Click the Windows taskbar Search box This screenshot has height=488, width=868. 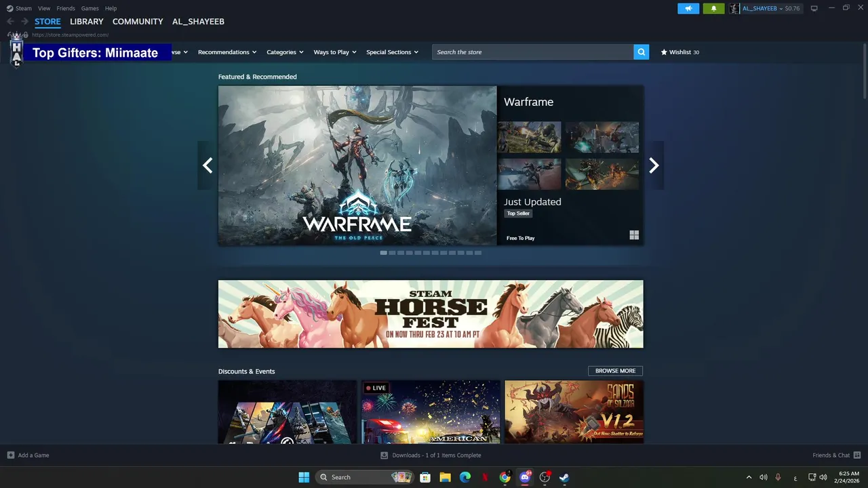pyautogui.click(x=366, y=477)
